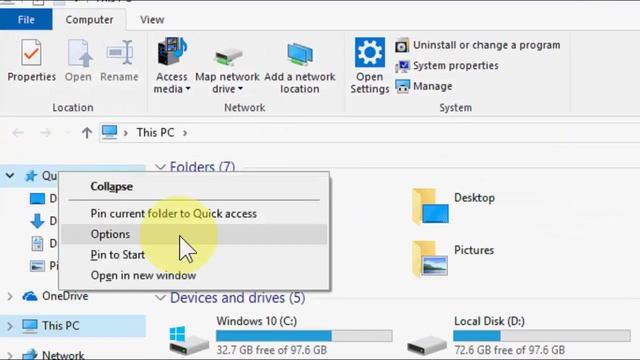Click the Windows 10 (C:) usage bar
This screenshot has height=360, width=640.
pos(304,336)
